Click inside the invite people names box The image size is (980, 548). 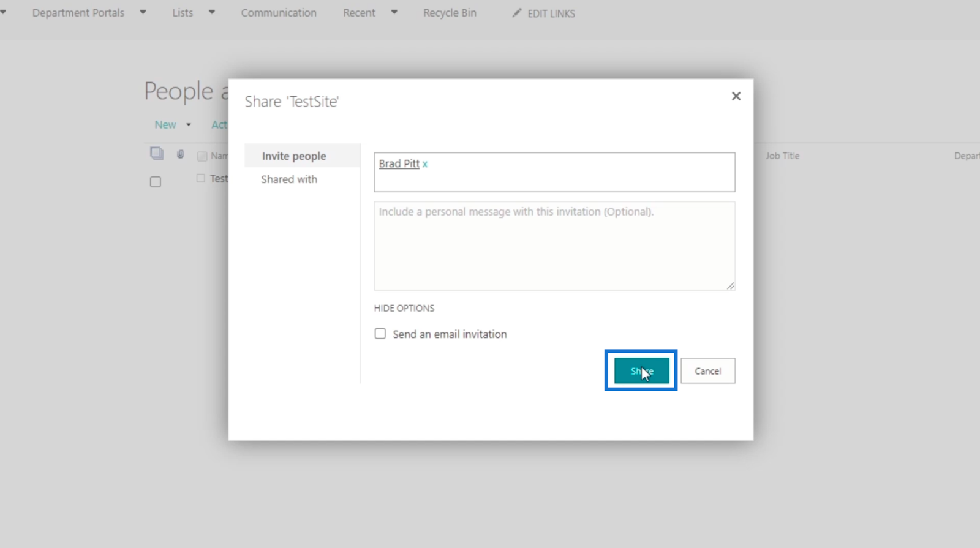tap(554, 172)
